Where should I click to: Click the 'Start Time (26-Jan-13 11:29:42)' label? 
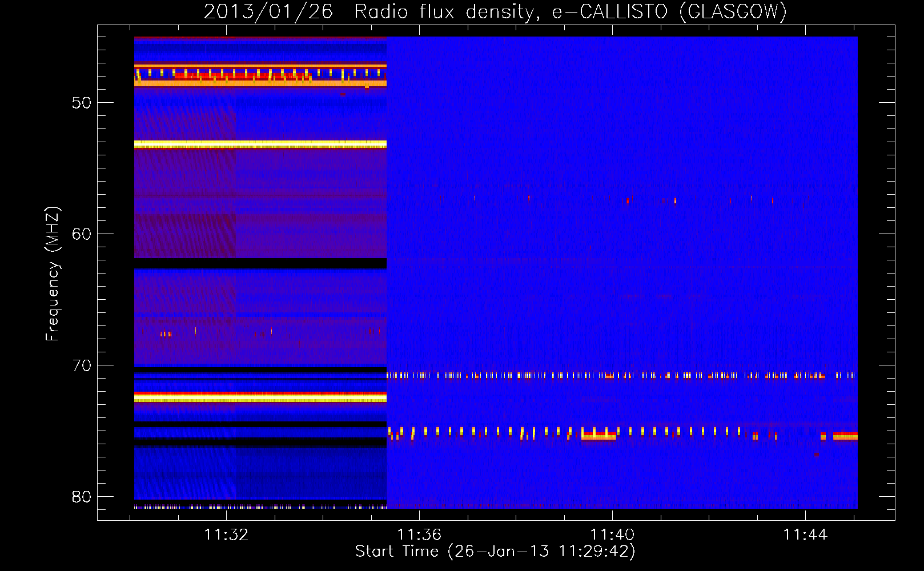tap(495, 552)
